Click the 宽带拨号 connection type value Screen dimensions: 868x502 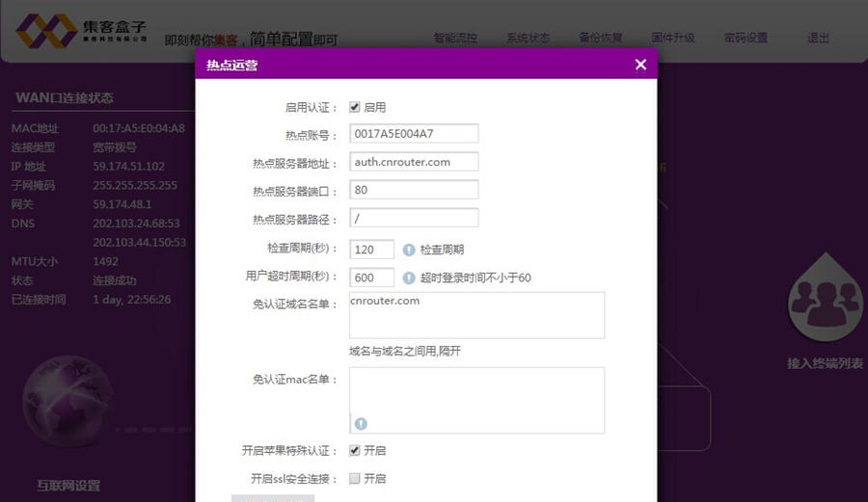click(114, 147)
